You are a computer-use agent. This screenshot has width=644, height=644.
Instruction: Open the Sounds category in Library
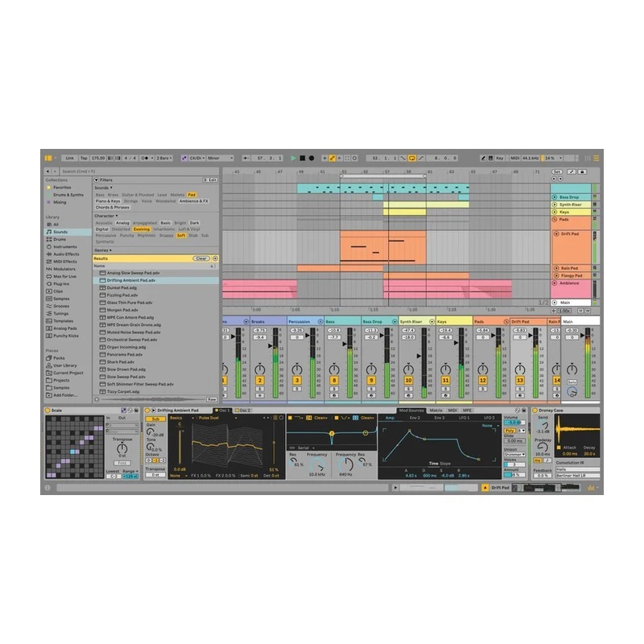click(60, 232)
